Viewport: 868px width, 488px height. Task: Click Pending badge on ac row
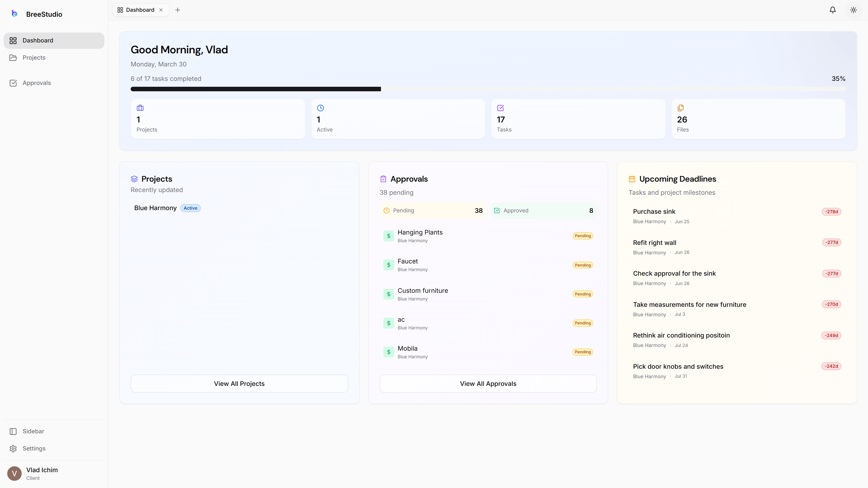click(x=583, y=323)
